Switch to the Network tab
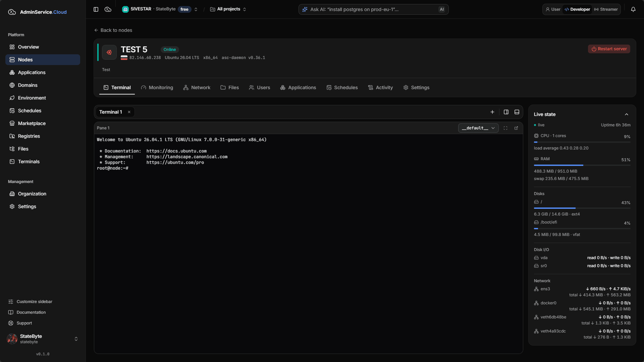 (197, 87)
